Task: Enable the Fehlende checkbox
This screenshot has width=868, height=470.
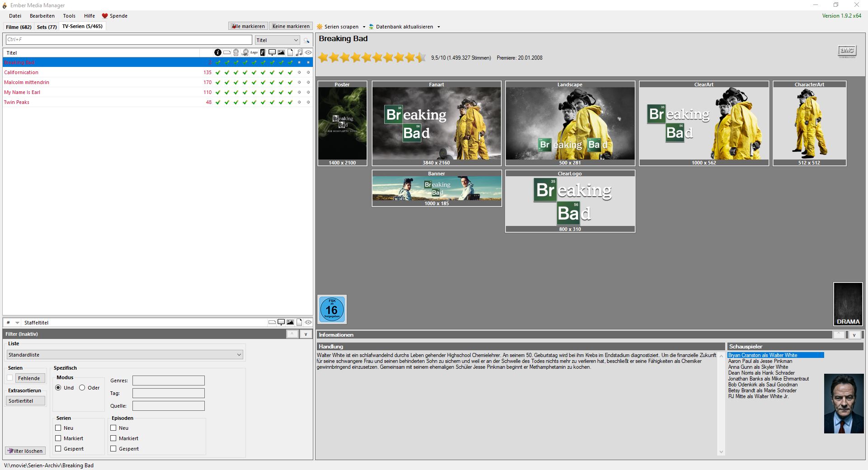Action: point(10,378)
